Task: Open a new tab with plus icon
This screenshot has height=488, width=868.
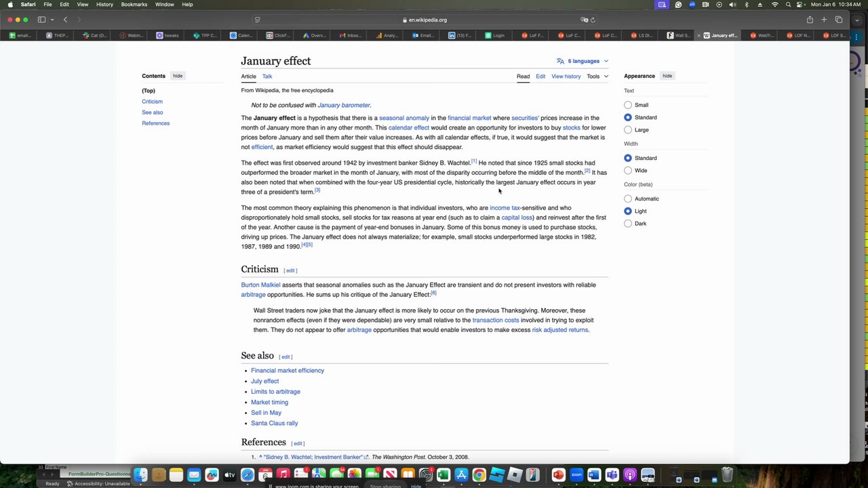Action: [824, 20]
